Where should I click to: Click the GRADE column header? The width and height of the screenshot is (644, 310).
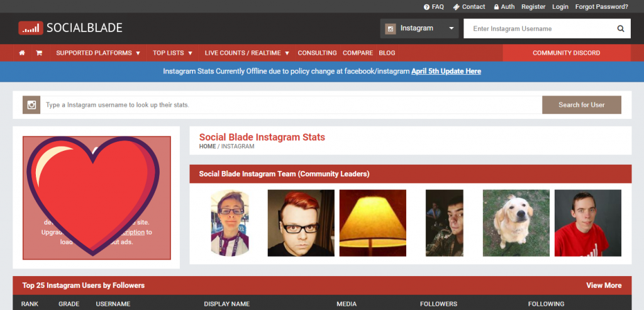click(x=69, y=304)
